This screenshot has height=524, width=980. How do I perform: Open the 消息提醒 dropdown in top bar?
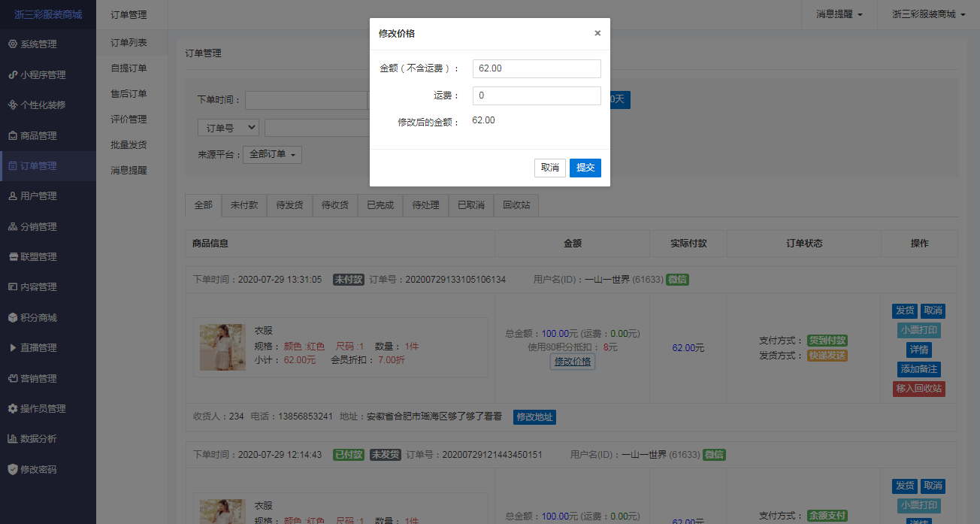(839, 14)
